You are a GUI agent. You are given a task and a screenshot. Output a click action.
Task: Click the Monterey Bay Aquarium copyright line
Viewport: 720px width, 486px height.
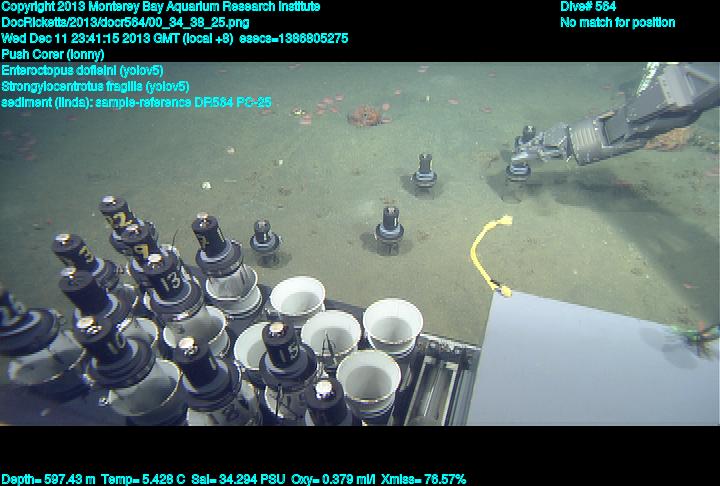(x=161, y=7)
